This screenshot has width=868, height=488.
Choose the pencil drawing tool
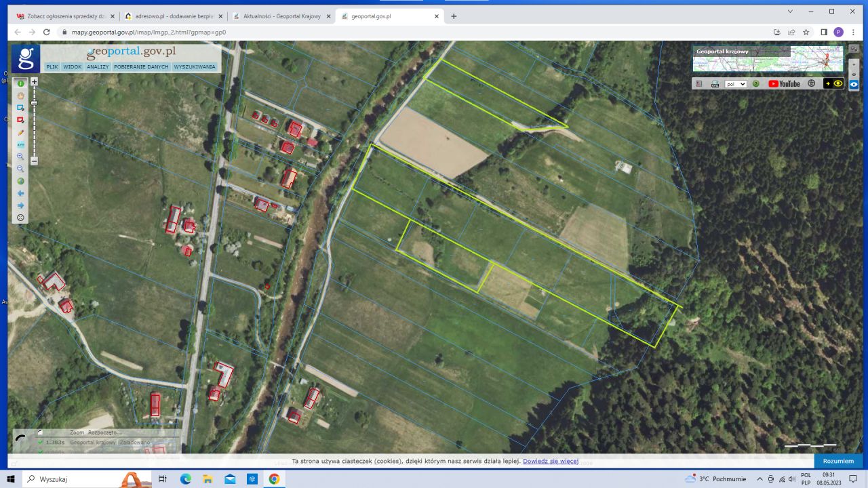point(20,132)
